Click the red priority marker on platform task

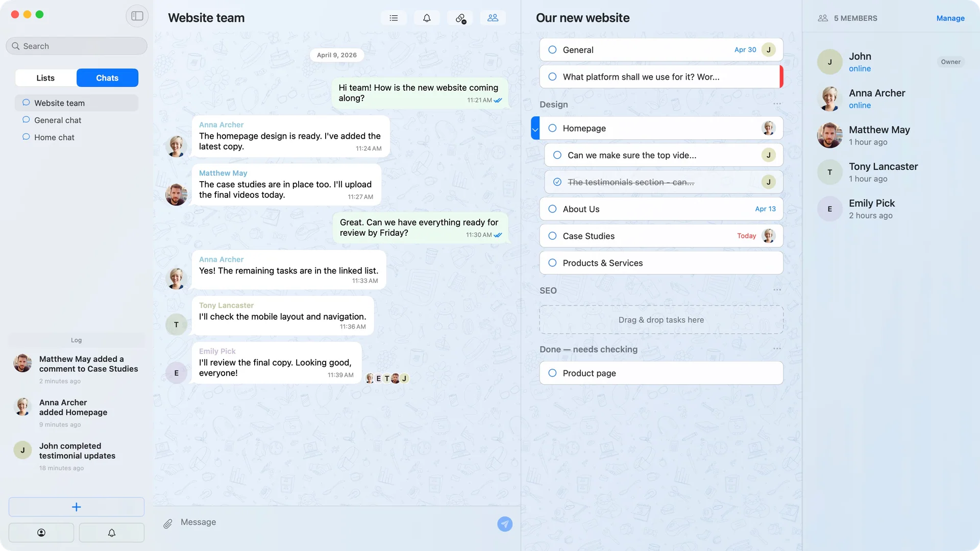coord(781,77)
